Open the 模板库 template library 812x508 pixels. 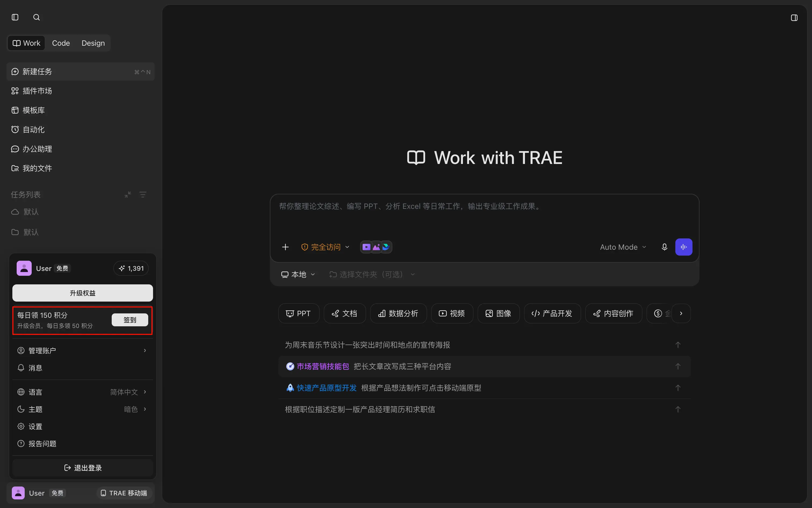coord(81,110)
